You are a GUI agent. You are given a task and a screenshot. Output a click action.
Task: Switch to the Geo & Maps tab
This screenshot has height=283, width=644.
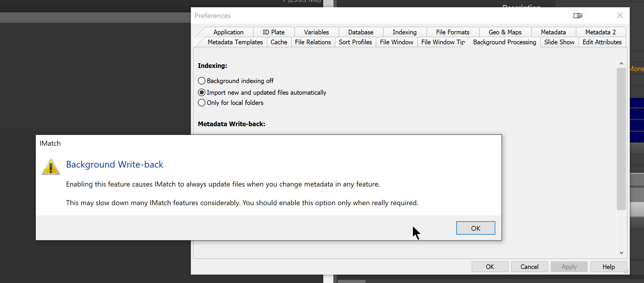click(x=505, y=32)
